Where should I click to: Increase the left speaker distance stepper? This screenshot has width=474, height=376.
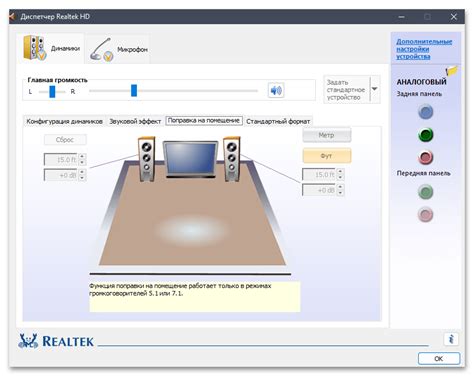click(82, 156)
